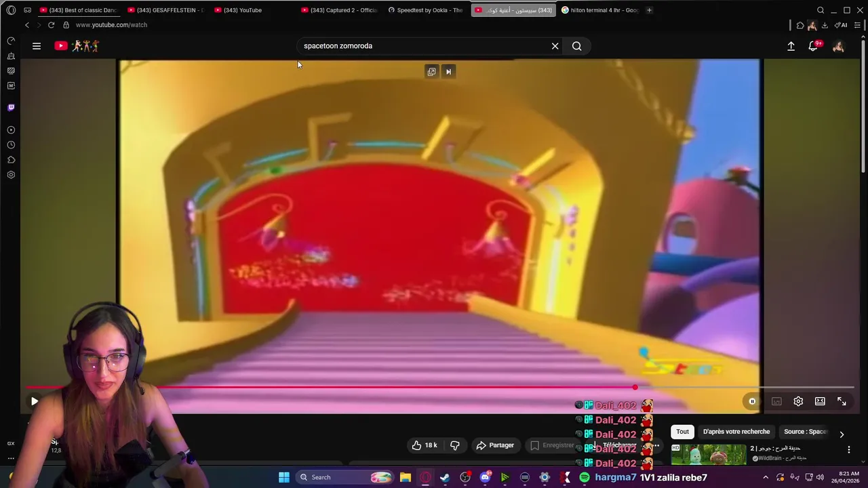View the site lock info
This screenshot has width=868, height=488.
tap(66, 25)
